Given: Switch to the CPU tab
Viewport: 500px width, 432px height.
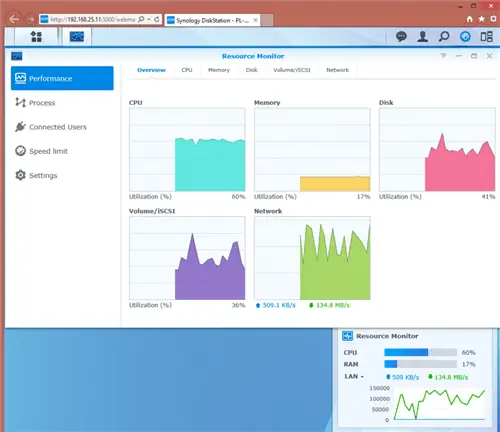Looking at the screenshot, I should point(187,70).
